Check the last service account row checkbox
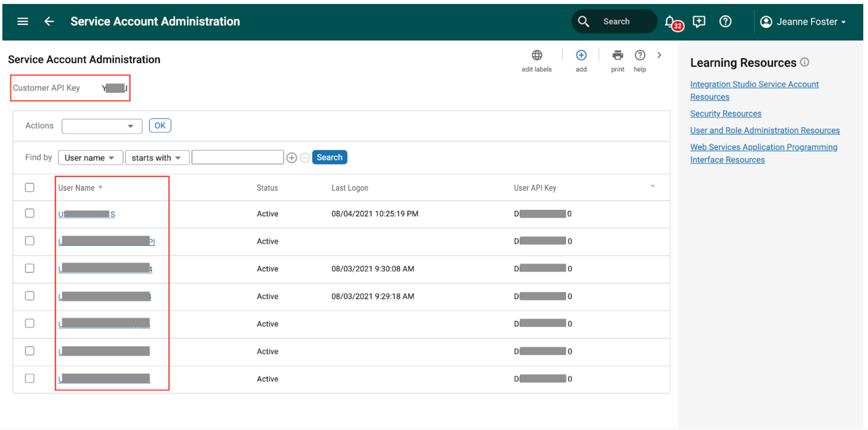Viewport: 868px width, 430px height. coord(30,378)
